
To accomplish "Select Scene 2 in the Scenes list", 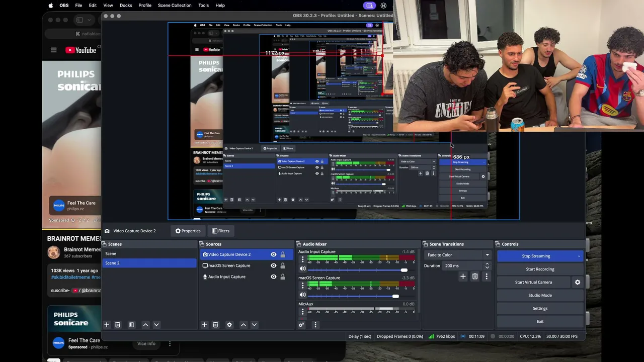I will 149,263.
